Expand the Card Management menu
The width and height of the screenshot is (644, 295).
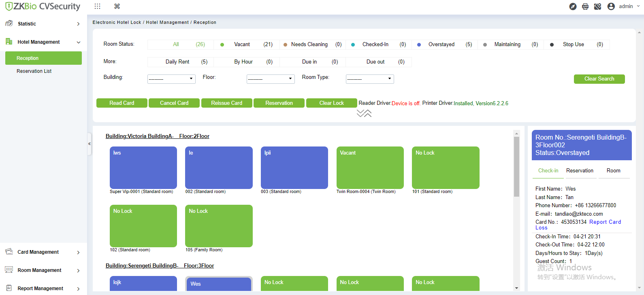pyautogui.click(x=43, y=252)
